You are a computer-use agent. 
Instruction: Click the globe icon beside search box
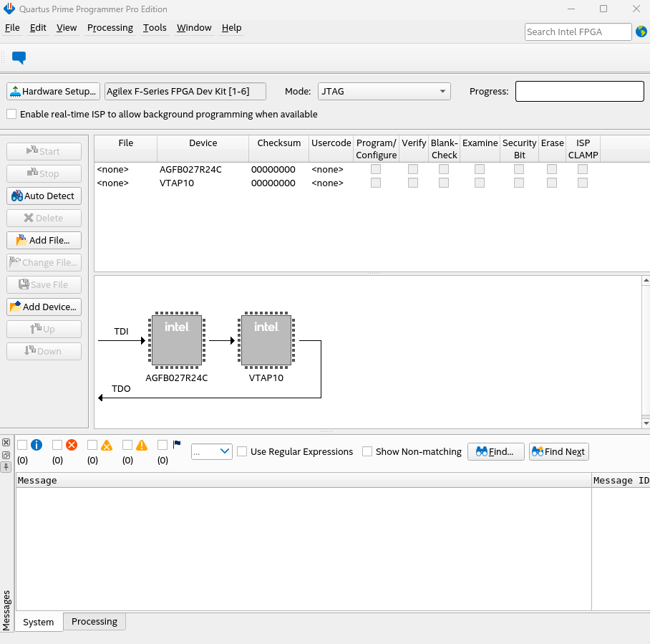641,32
